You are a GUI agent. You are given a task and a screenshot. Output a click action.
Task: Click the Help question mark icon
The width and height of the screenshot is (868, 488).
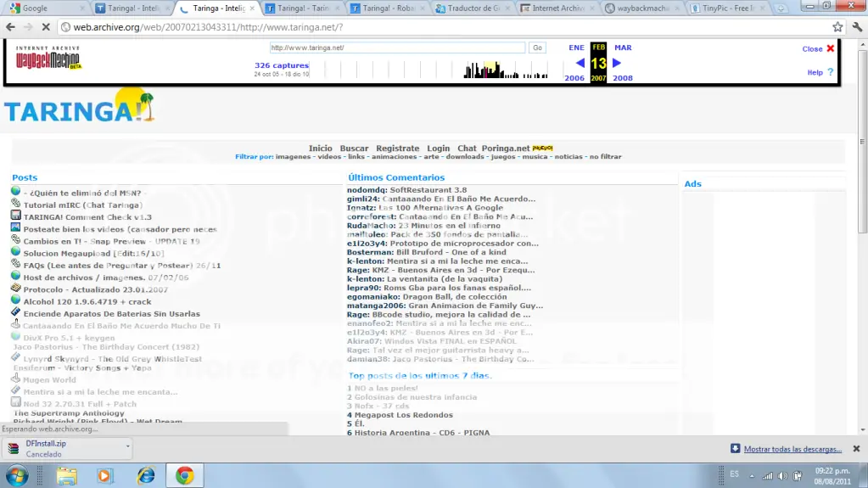coord(831,72)
